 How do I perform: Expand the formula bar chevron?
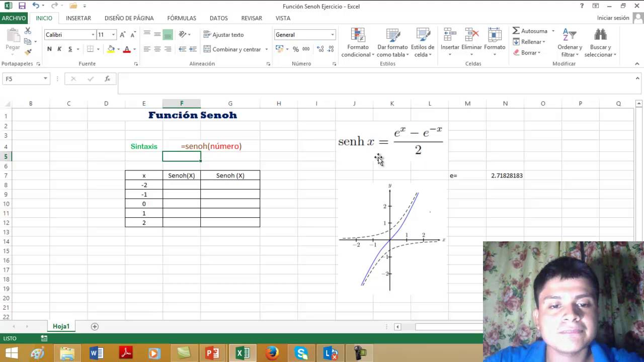[637, 78]
